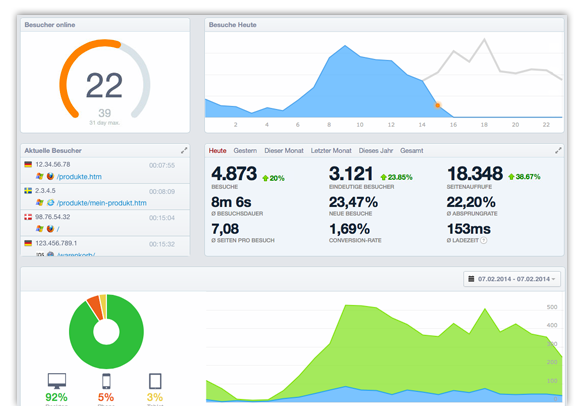
Task: Click German flag beside 12.34.56.78
Action: 28,164
